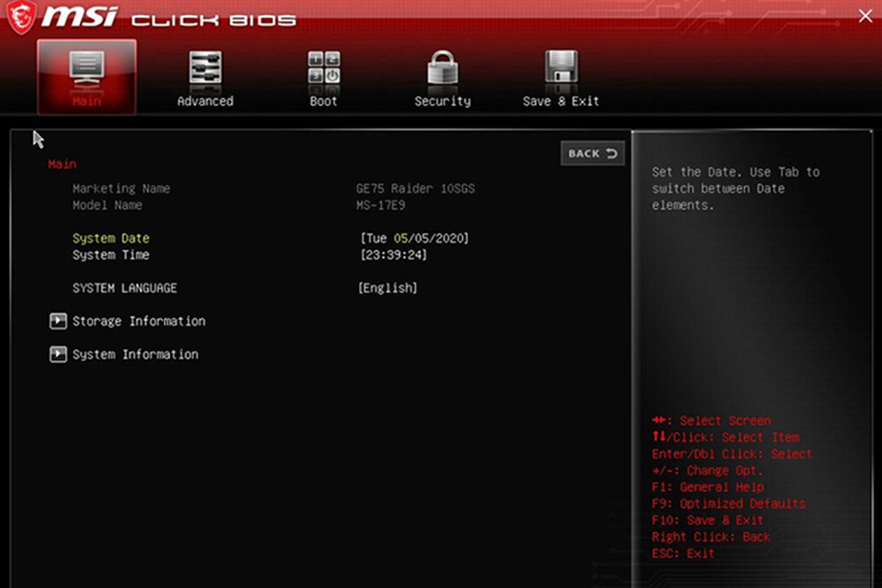Click the System Time value field
Viewport: 882px width, 588px height.
pos(394,255)
